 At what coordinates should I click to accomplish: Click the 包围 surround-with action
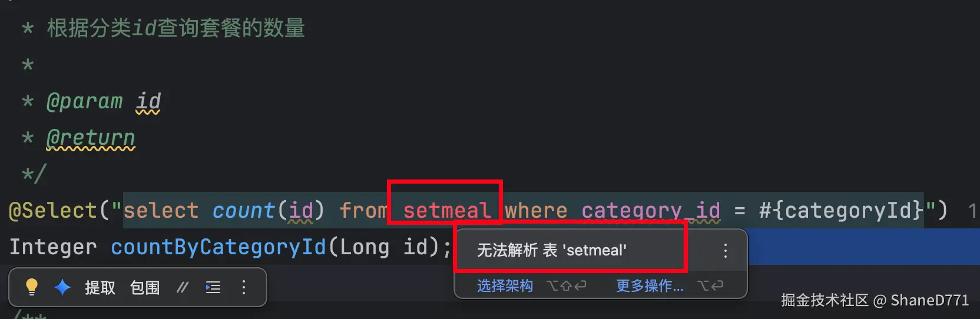click(145, 287)
